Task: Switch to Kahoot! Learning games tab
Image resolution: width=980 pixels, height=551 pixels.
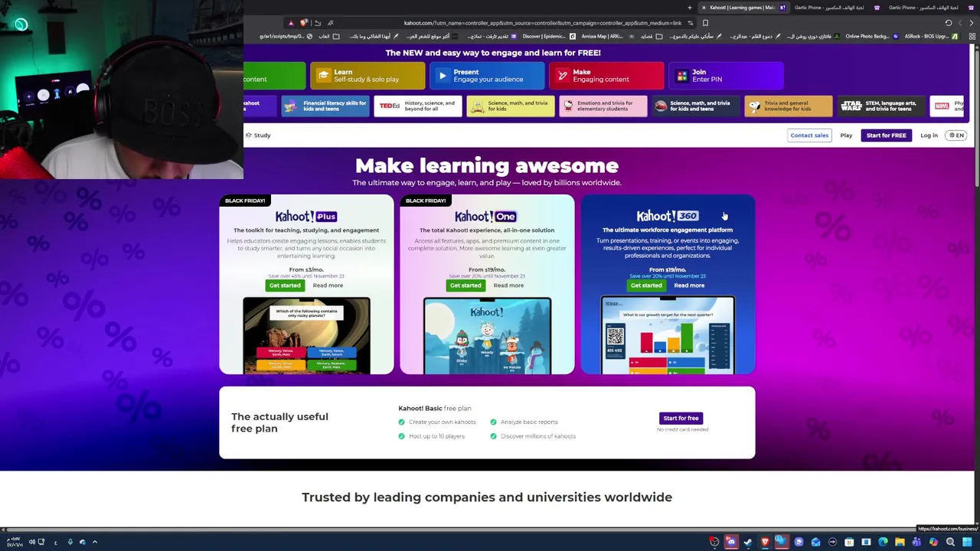Action: coord(743,8)
